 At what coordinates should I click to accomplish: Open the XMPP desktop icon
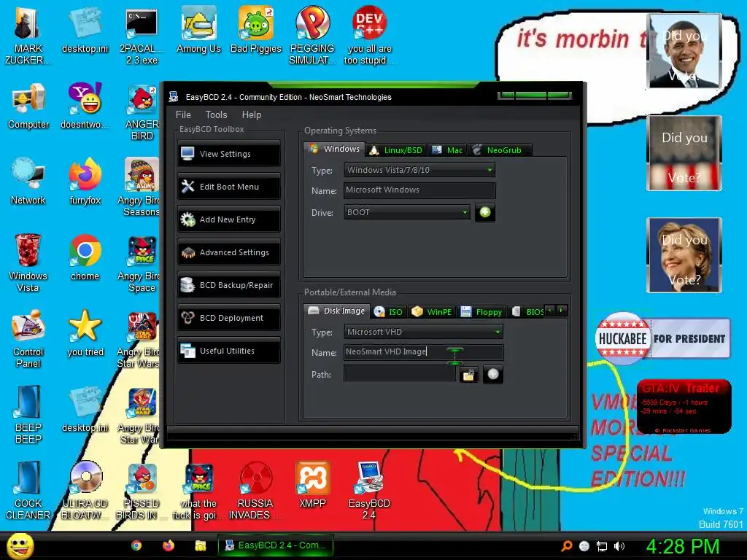point(312,485)
